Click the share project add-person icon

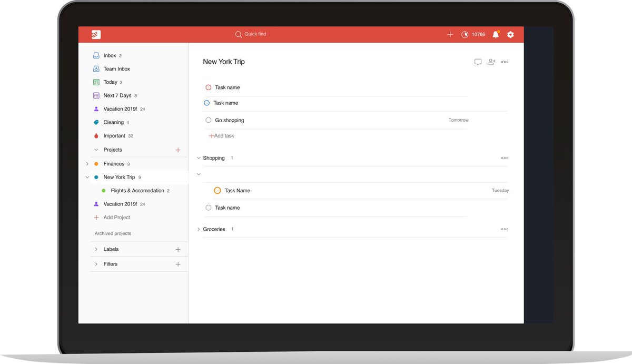coord(491,62)
